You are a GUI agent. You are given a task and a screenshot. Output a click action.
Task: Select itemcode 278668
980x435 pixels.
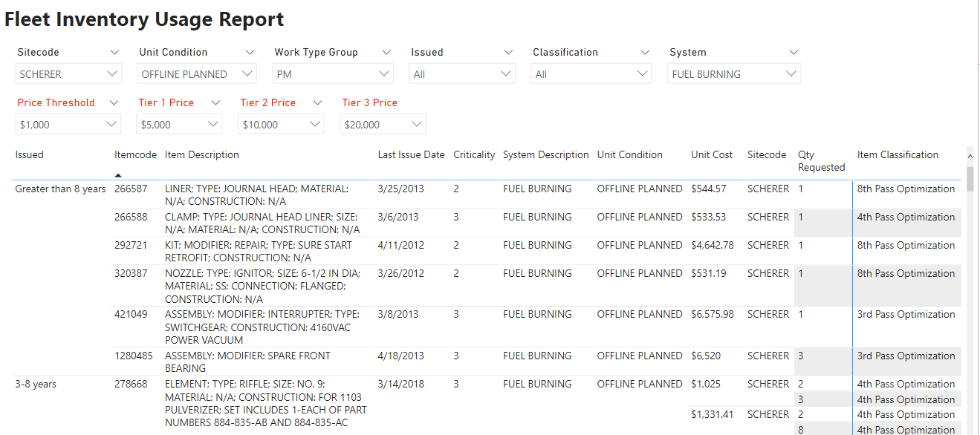(x=131, y=385)
